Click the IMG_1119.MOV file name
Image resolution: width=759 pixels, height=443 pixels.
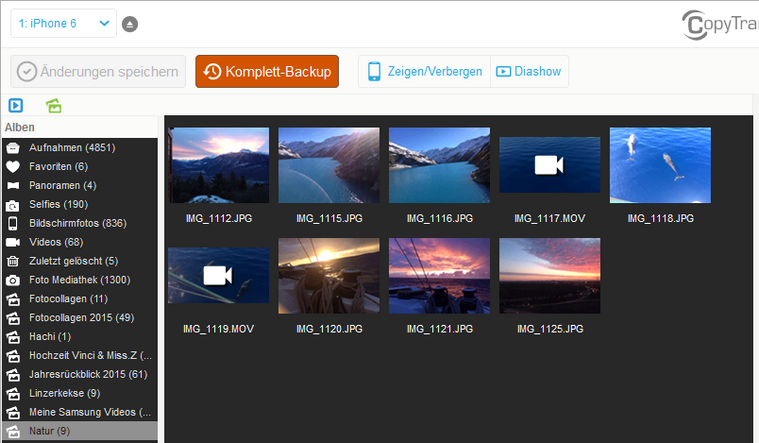pyautogui.click(x=218, y=329)
